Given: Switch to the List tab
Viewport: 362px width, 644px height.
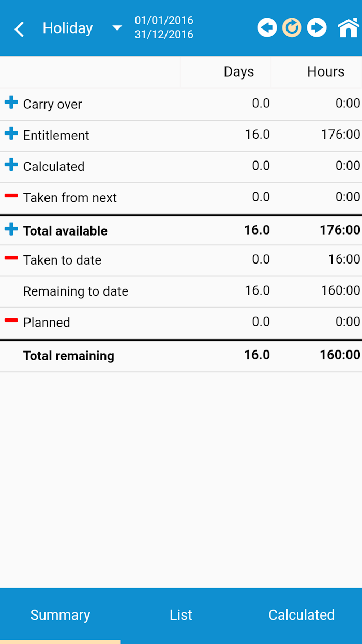Looking at the screenshot, I should pos(181,615).
